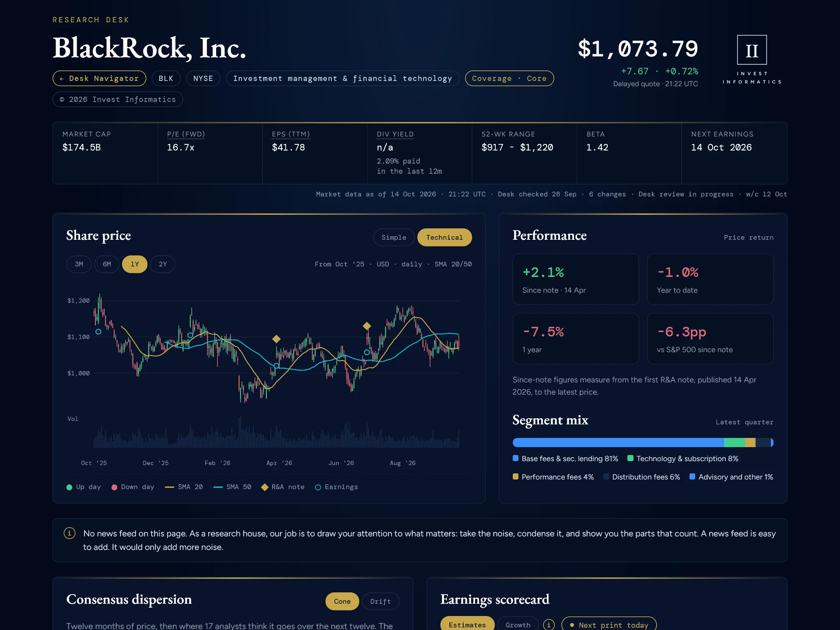Click the beta value 1.42
The height and width of the screenshot is (630, 840).
point(597,147)
